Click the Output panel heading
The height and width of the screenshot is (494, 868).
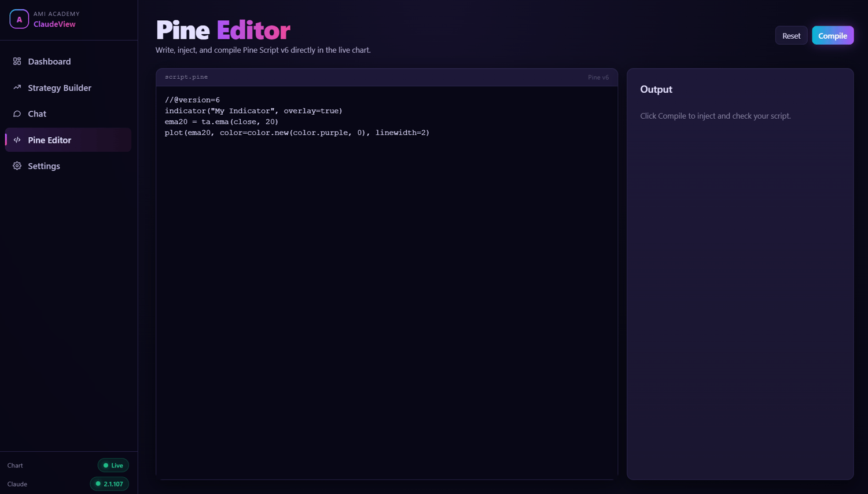pyautogui.click(x=656, y=89)
